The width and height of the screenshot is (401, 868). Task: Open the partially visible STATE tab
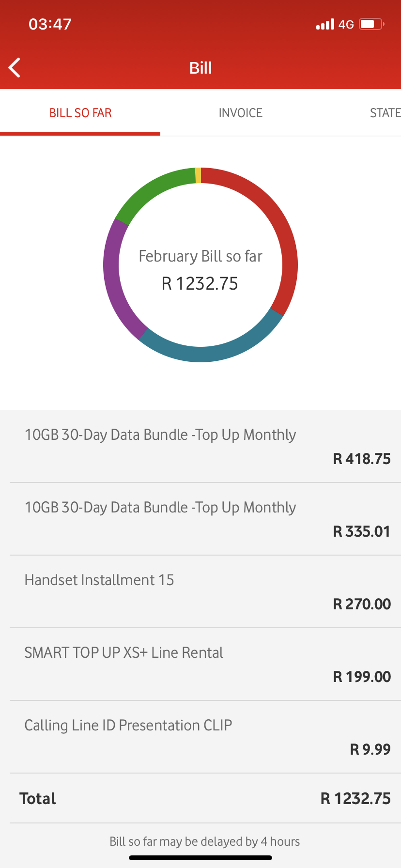[385, 113]
